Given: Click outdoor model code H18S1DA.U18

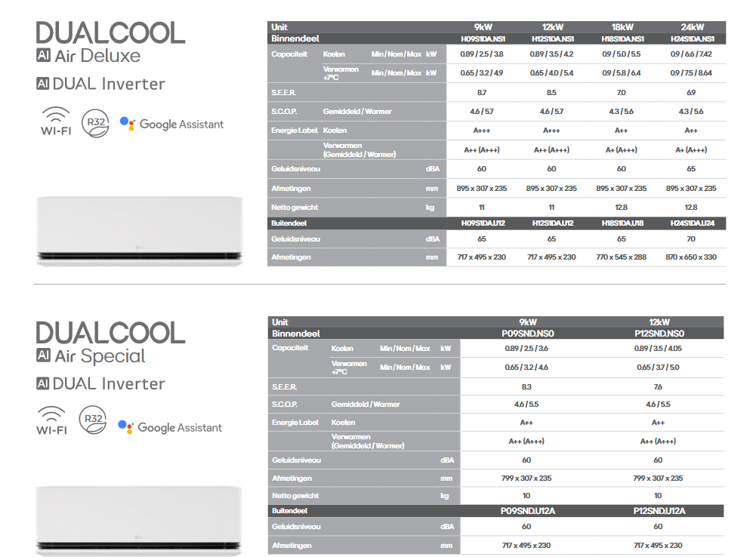Looking at the screenshot, I should pos(622,223).
